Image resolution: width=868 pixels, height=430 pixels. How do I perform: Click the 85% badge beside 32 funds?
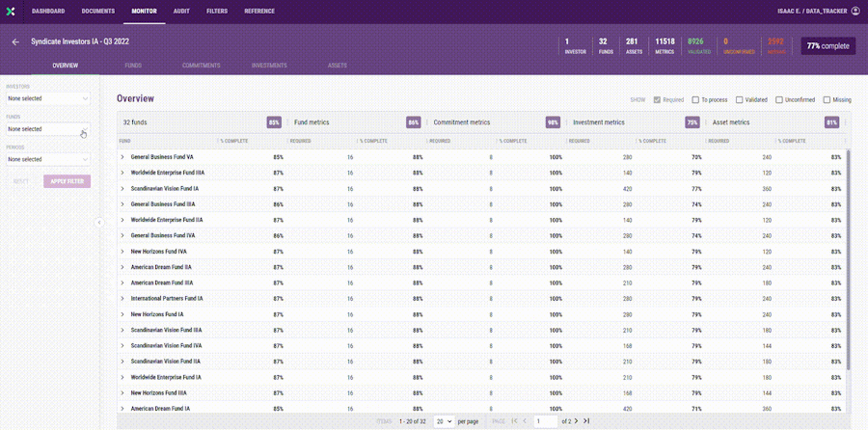tap(274, 122)
